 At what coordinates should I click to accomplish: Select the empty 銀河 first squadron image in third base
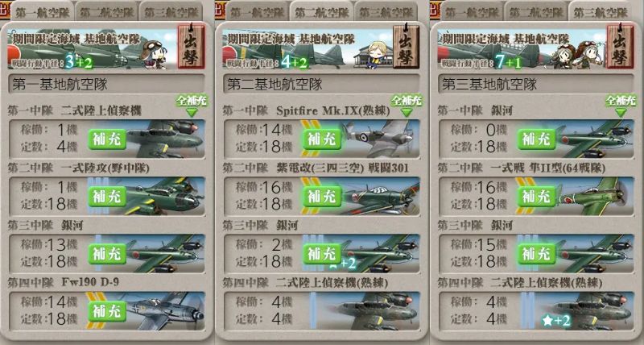[x=595, y=139]
